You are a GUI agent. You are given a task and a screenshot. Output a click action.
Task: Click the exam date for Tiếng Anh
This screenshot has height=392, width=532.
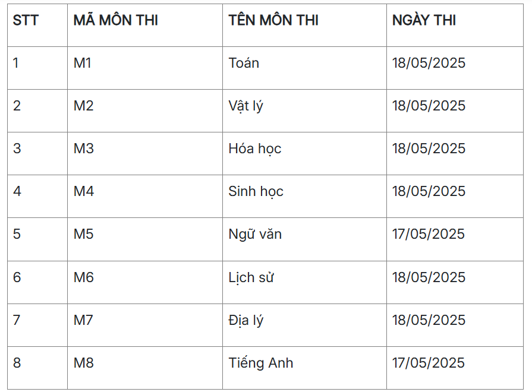tap(429, 363)
